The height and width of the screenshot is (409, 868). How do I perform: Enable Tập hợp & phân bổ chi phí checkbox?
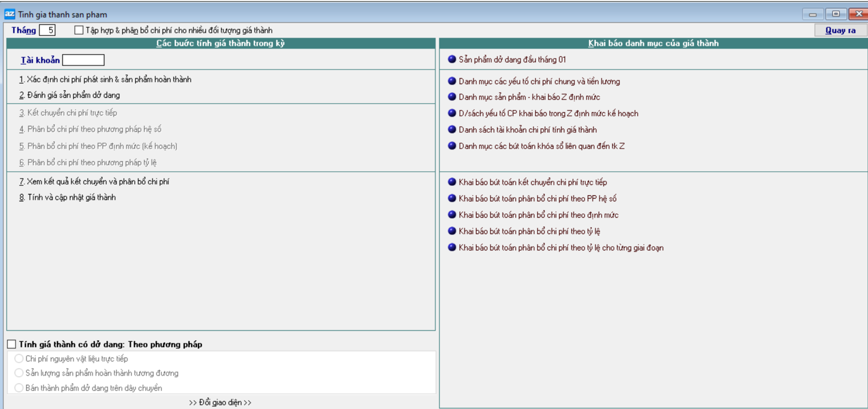[x=79, y=31]
